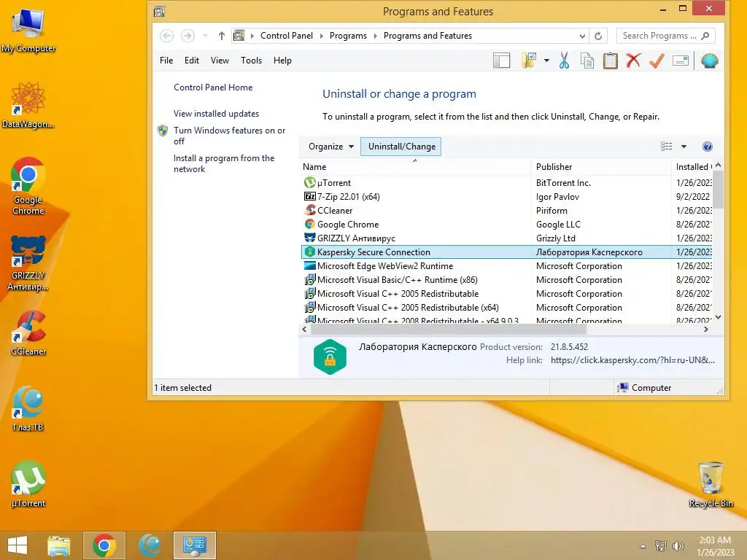Screen dimensions: 747x560
Task: Click the Kaspersky help link URL
Action: (x=632, y=360)
